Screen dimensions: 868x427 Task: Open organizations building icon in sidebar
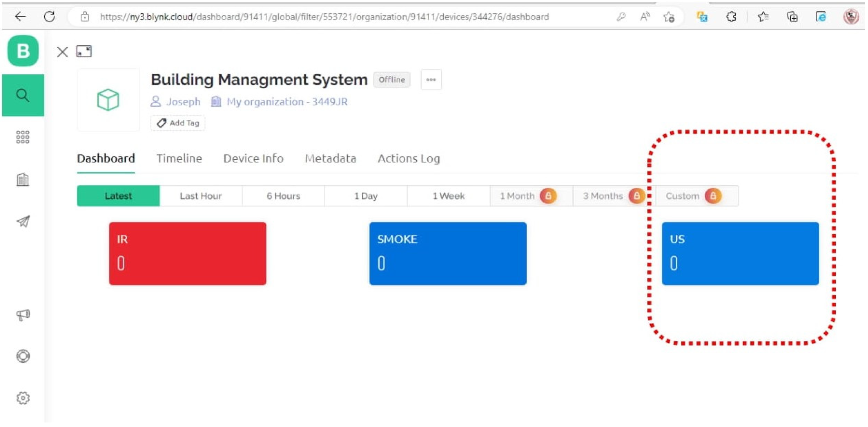(23, 180)
